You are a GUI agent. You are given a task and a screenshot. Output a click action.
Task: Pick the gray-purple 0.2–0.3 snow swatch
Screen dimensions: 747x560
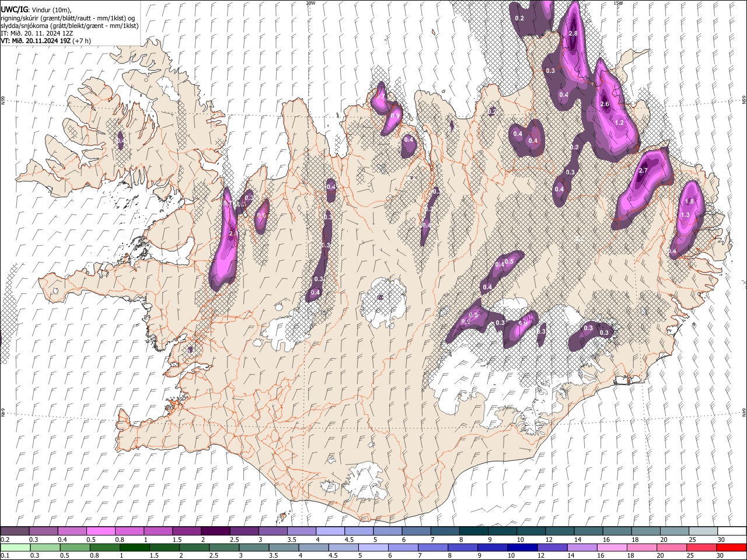coord(15,531)
